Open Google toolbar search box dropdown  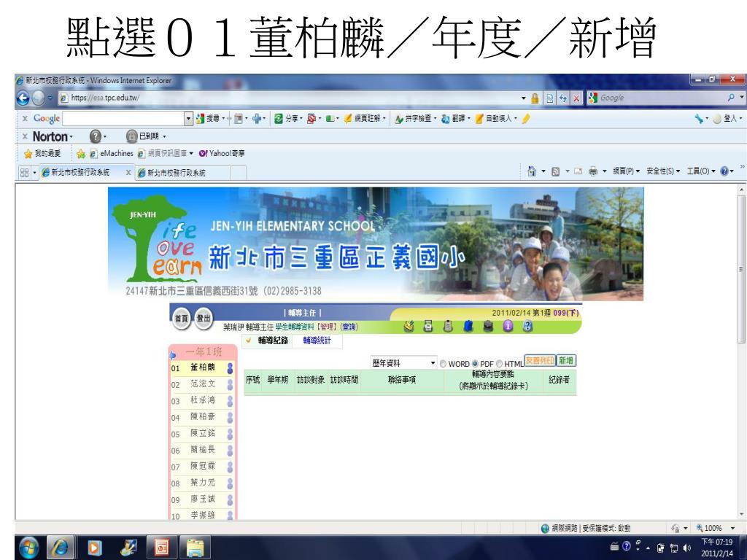click(189, 119)
